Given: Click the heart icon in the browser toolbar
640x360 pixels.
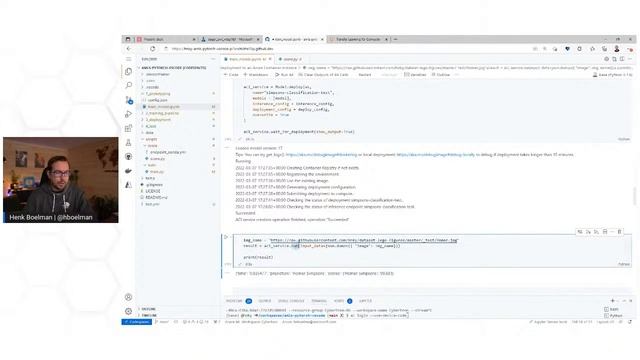Looking at the screenshot, I should pyautogui.click(x=567, y=49).
